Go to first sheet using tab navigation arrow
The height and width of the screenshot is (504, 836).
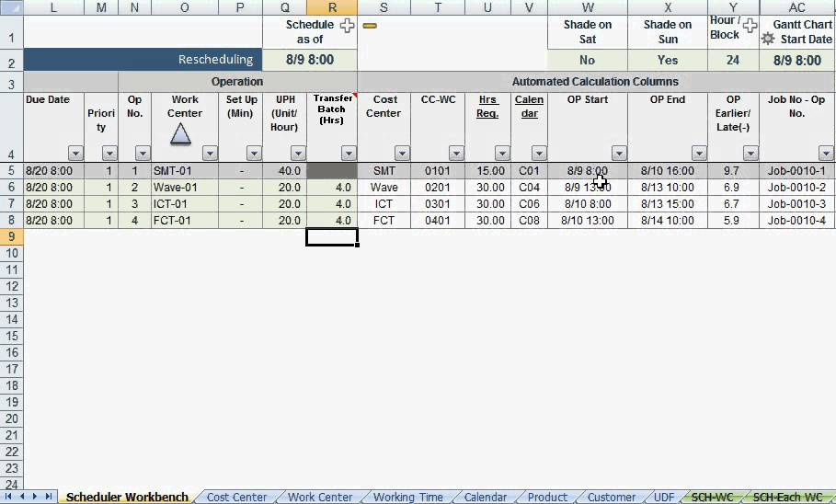[10, 497]
